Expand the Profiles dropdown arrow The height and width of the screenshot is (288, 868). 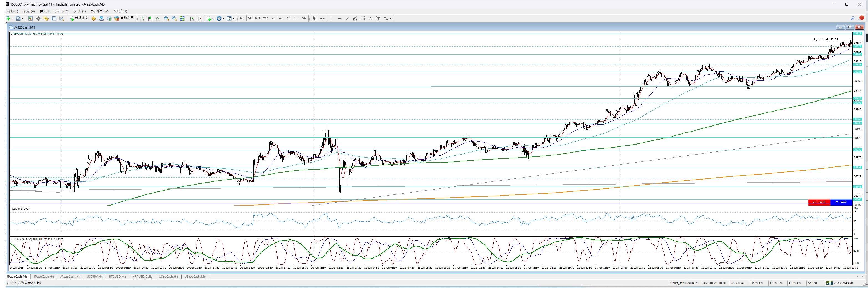pyautogui.click(x=22, y=19)
